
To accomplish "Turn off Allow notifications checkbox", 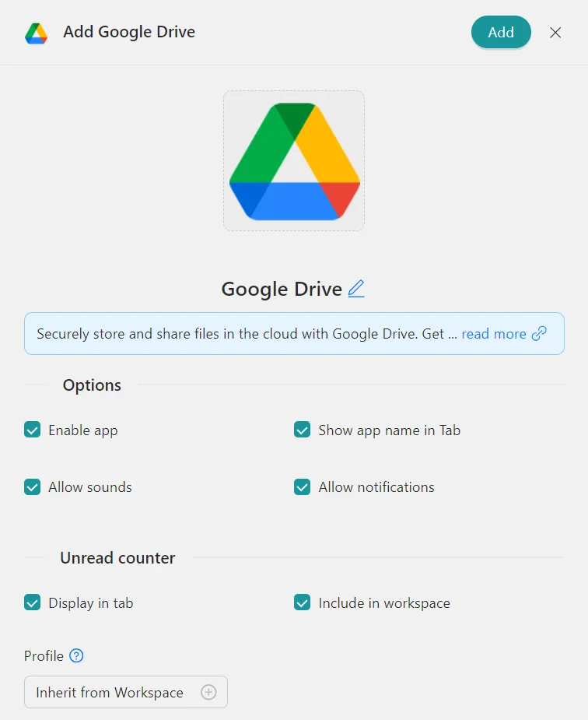I will point(302,486).
